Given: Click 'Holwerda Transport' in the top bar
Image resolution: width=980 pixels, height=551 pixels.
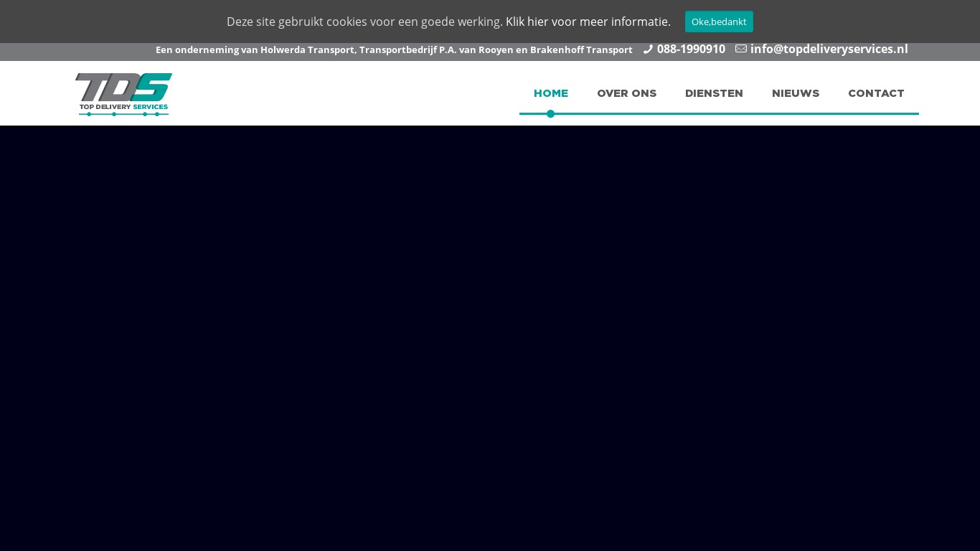Looking at the screenshot, I should pyautogui.click(x=307, y=50).
